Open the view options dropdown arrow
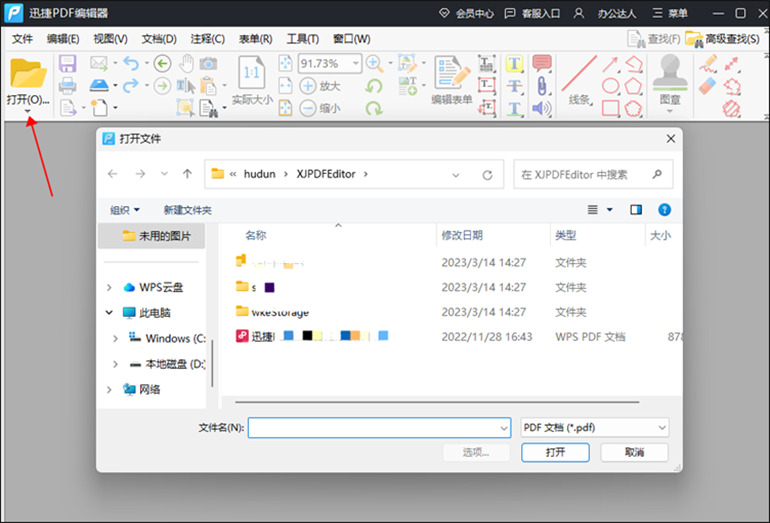Screen dimensions: 770x523 [x=609, y=210]
